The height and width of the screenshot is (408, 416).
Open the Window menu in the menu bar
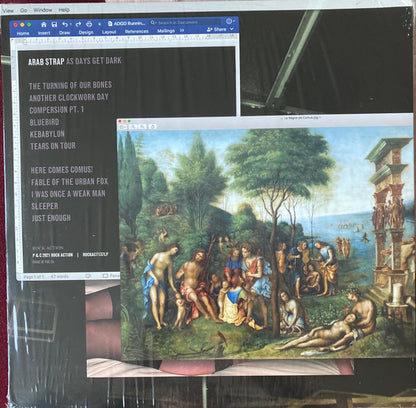click(43, 10)
